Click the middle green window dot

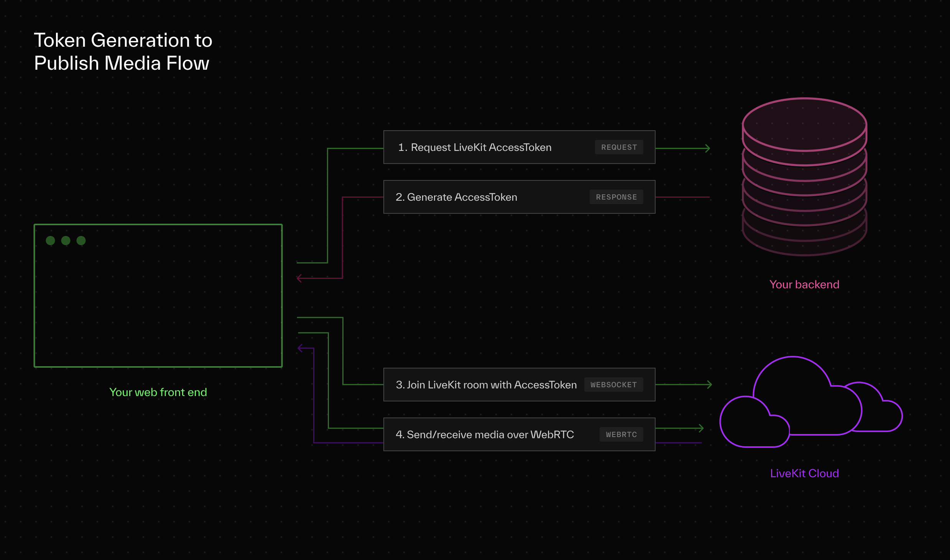click(x=66, y=241)
